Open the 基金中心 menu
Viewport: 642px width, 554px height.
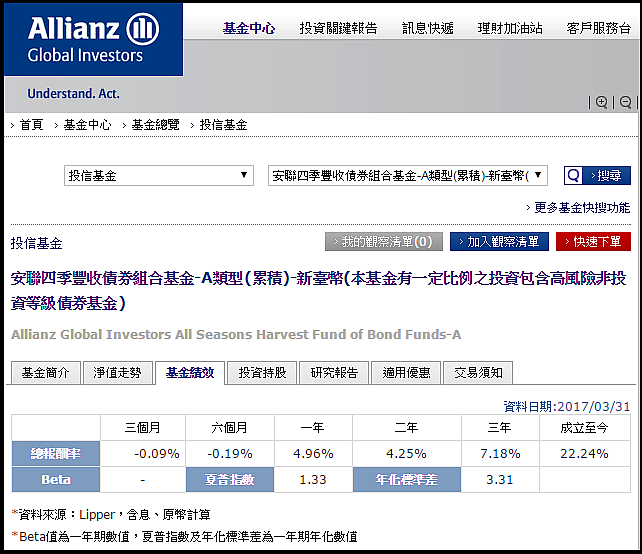pyautogui.click(x=249, y=28)
